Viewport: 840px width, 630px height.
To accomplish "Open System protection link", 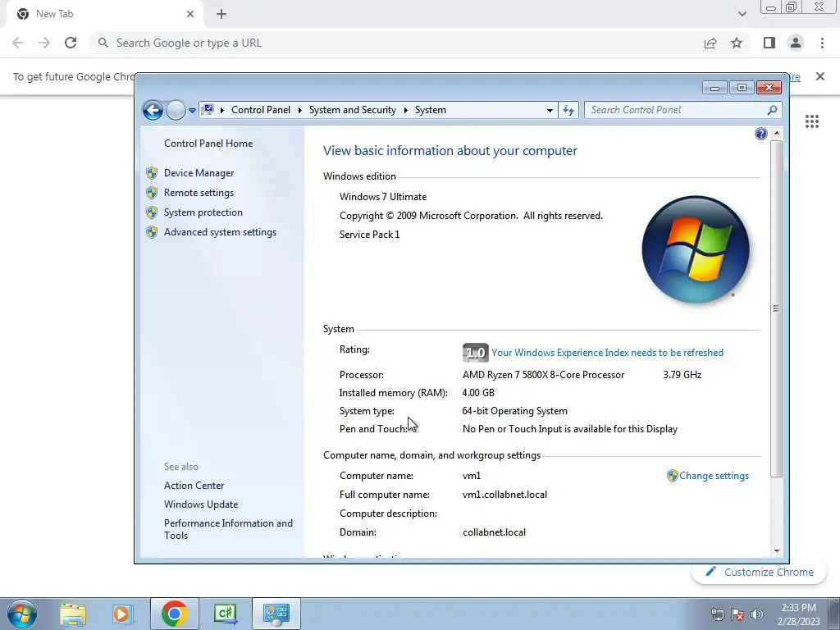I will (203, 212).
